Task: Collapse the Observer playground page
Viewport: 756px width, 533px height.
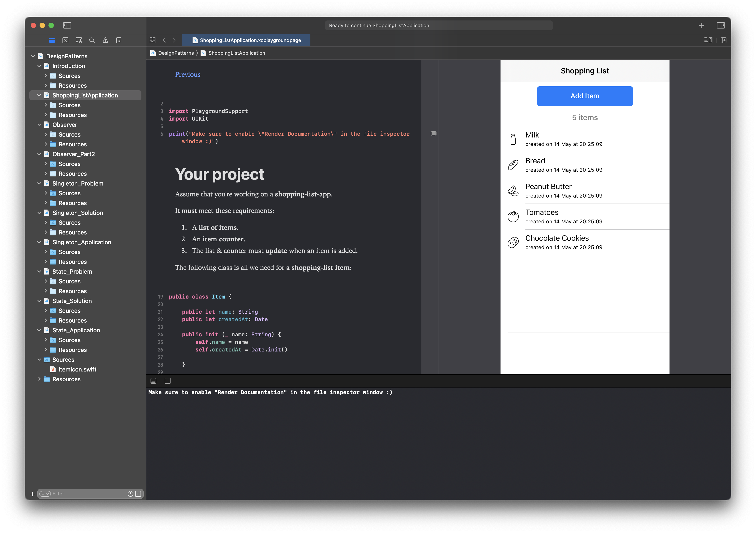Action: point(39,125)
